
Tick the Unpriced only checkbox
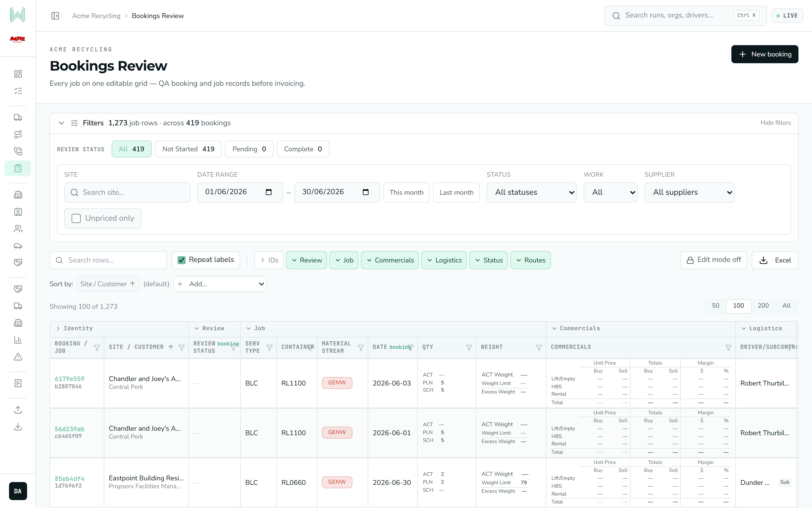click(x=76, y=218)
